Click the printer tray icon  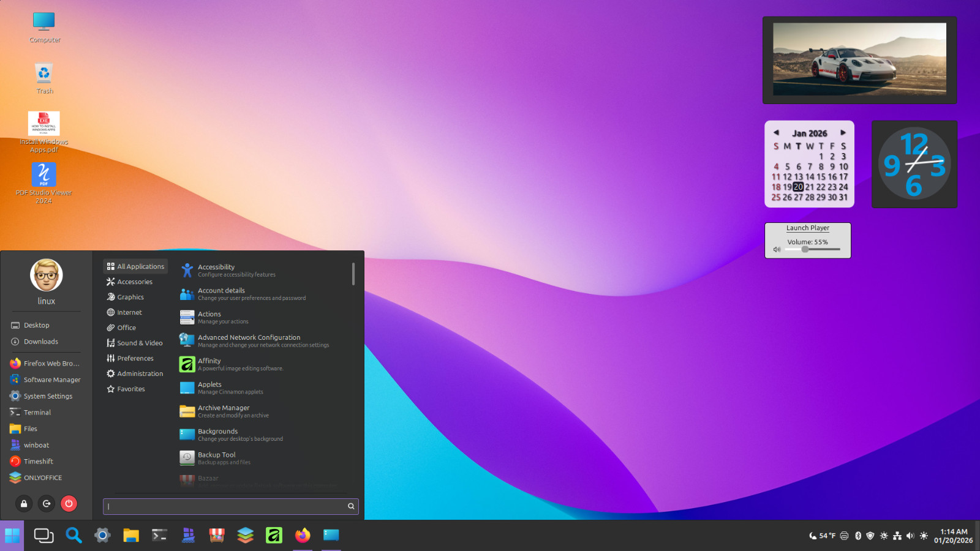point(844,536)
